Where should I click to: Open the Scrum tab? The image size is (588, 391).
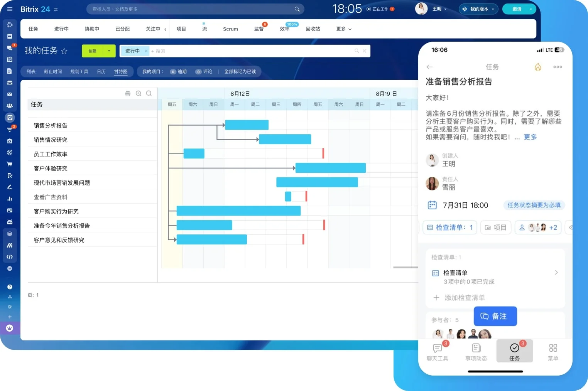click(230, 29)
